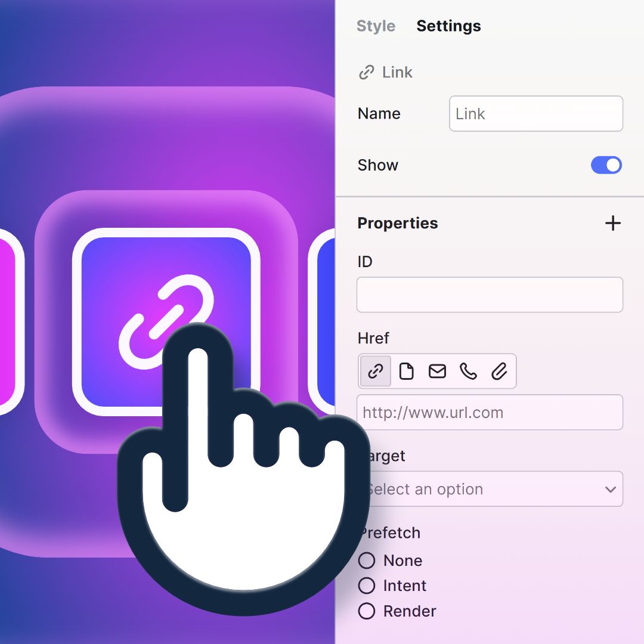The height and width of the screenshot is (644, 644).
Task: Click the Name input field
Action: [x=535, y=114]
